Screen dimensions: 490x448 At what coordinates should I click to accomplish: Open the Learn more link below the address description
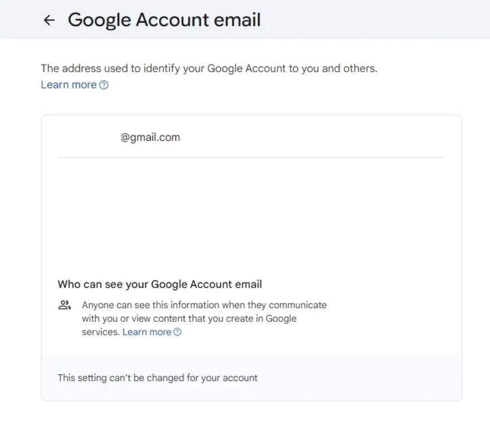68,85
